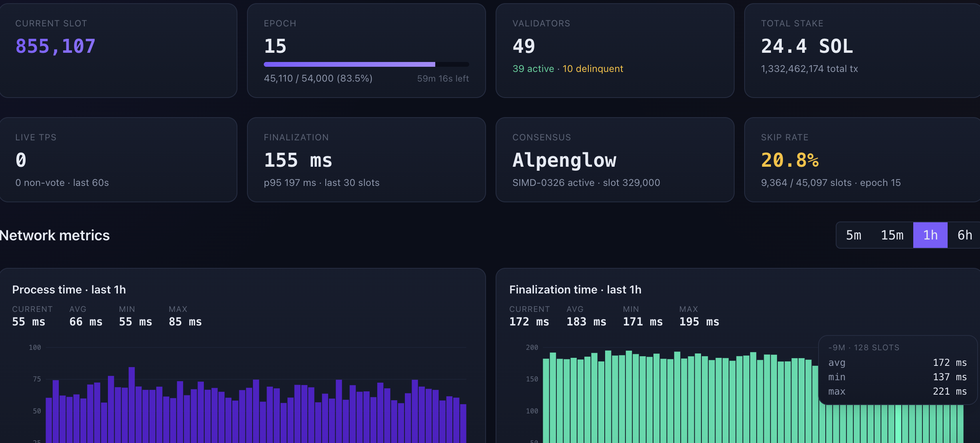
Task: Click the FINALIZATION card label
Action: (297, 138)
